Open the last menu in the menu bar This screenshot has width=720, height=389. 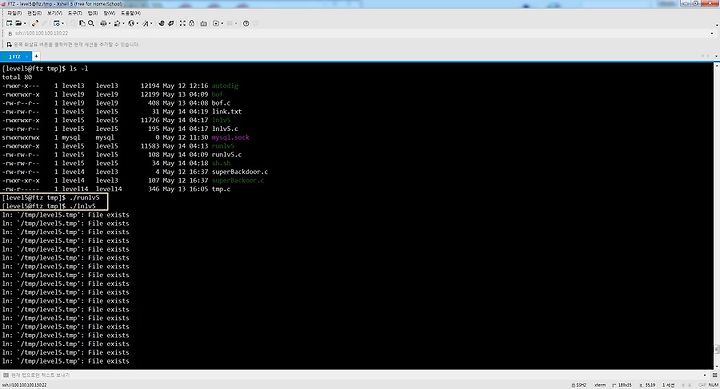pos(131,13)
